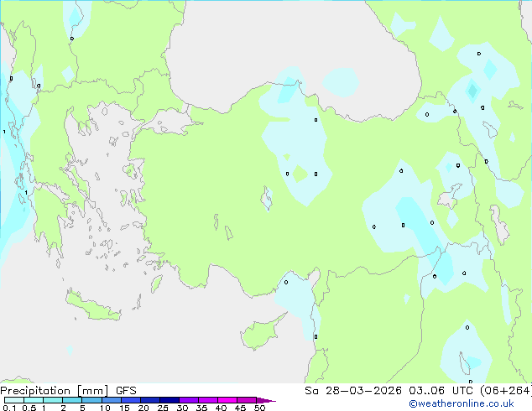Click the 0.1–0.5 mm lightest legend swatch
532x411 pixels.
coord(14,400)
